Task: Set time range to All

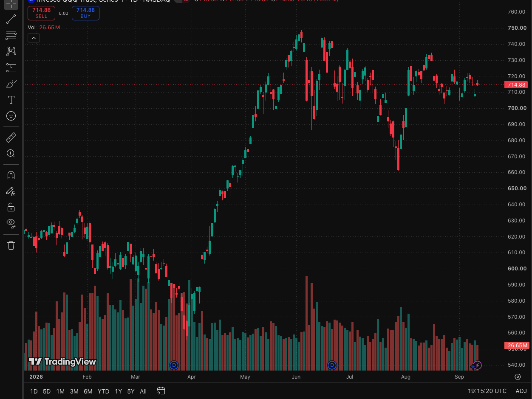Action: [x=143, y=391]
